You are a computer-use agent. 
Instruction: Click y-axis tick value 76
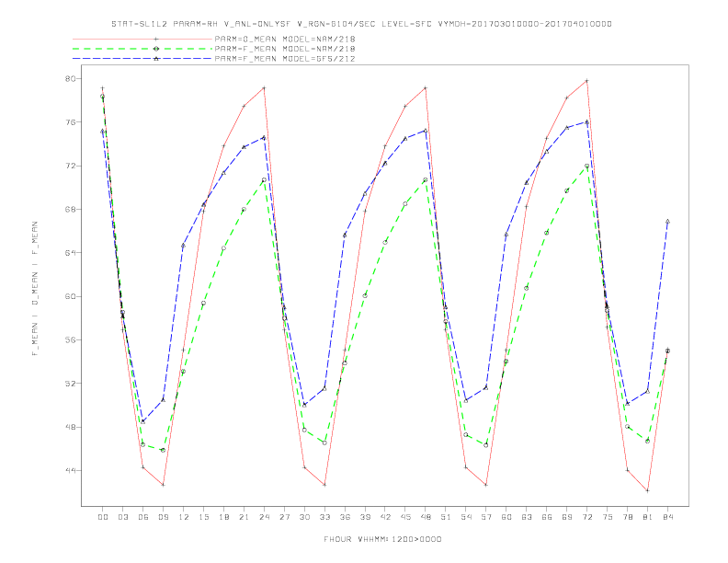[x=70, y=122]
